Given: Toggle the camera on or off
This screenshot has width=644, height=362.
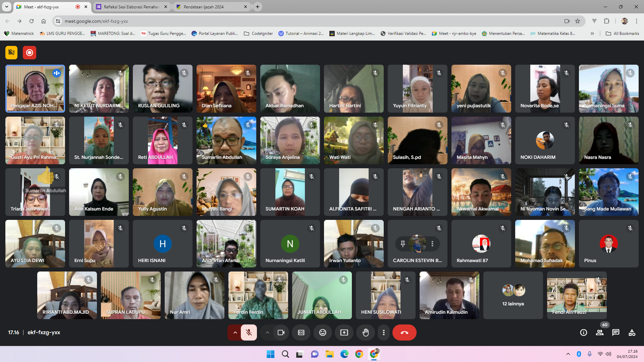Looking at the screenshot, I should tap(281, 333).
